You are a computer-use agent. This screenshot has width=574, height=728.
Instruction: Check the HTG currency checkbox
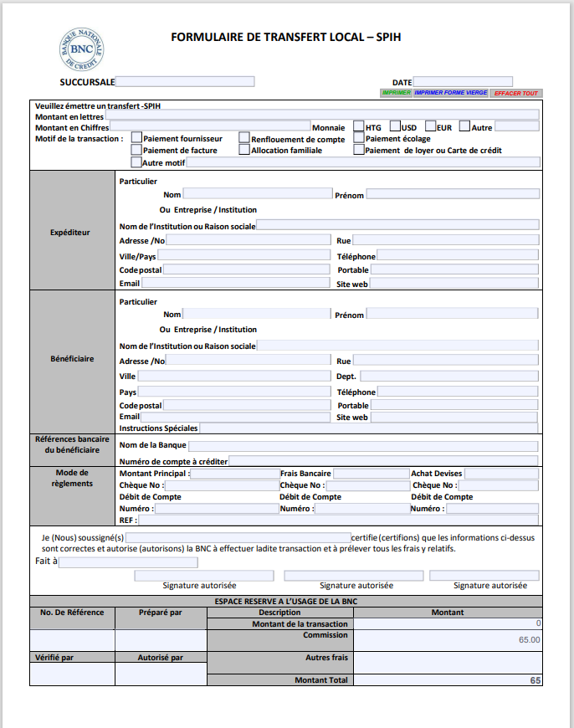358,126
